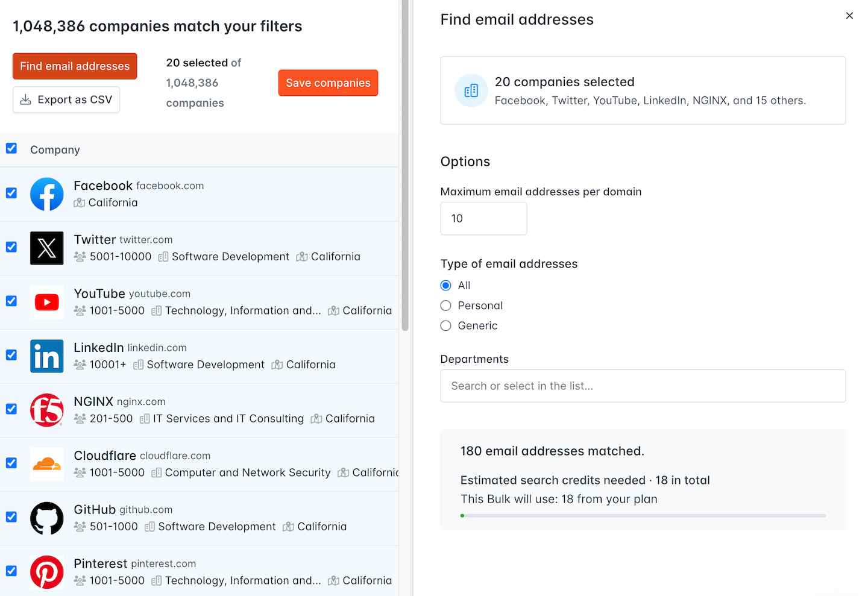Click the industry icon in NGINX row
The image size is (868, 596).
pyautogui.click(x=144, y=419)
